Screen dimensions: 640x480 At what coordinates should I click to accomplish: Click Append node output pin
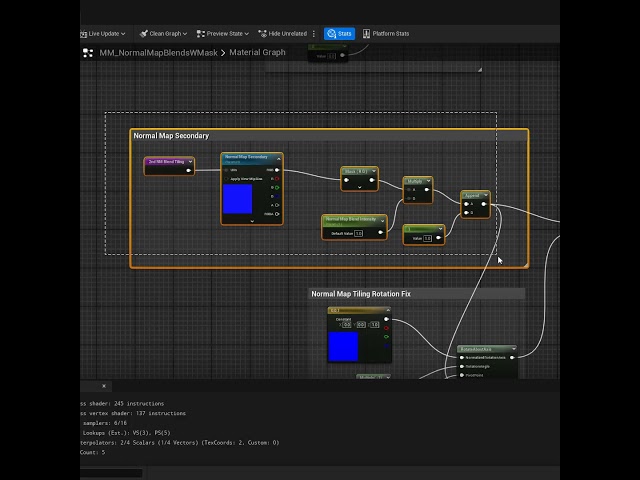[484, 204]
